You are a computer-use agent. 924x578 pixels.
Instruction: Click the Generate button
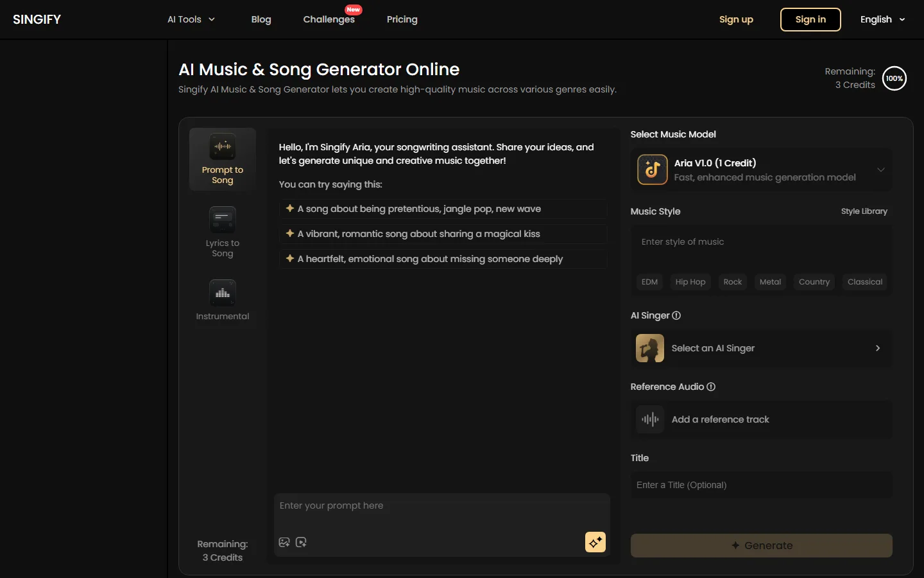tap(762, 545)
